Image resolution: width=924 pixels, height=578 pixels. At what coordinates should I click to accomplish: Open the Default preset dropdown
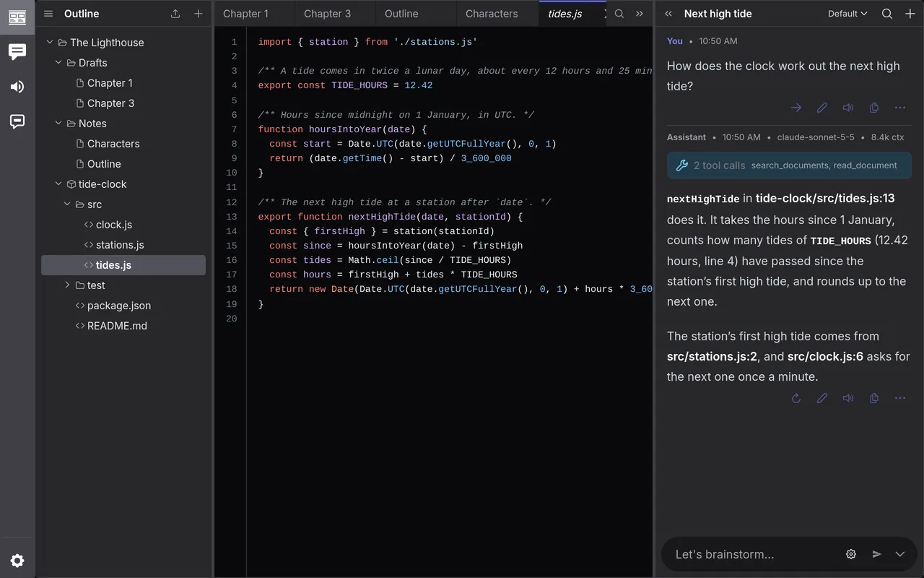click(847, 14)
